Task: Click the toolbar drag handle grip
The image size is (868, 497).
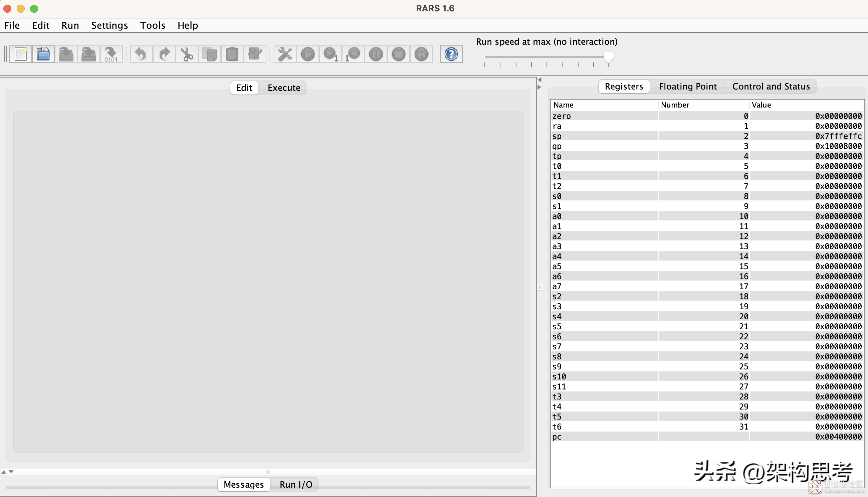Action: (x=5, y=54)
